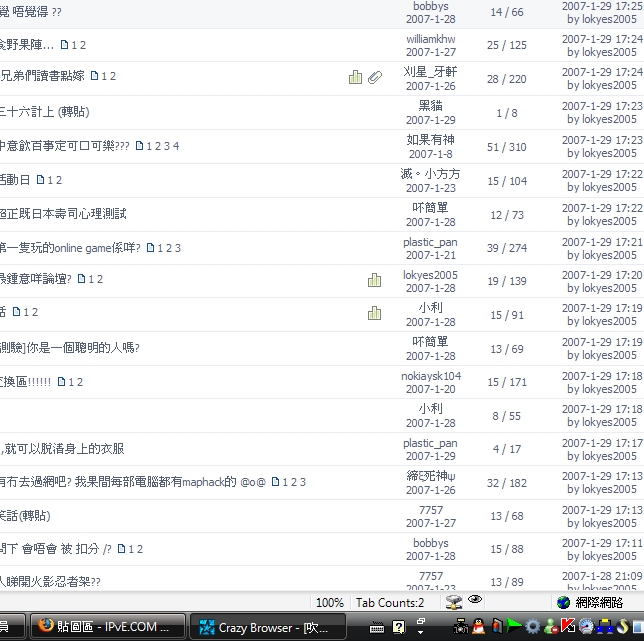
Task: Click the poll icon in the 刈星_牙軒 thread row
Action: tap(355, 77)
